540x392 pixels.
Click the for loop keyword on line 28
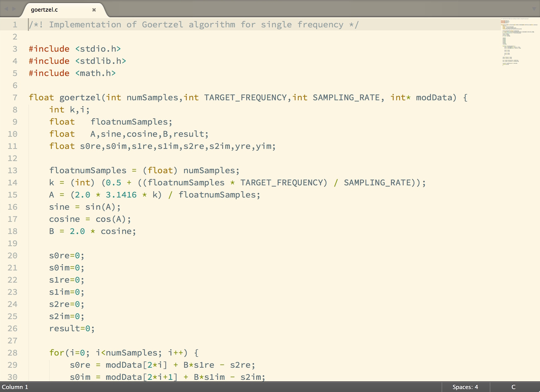click(x=57, y=353)
